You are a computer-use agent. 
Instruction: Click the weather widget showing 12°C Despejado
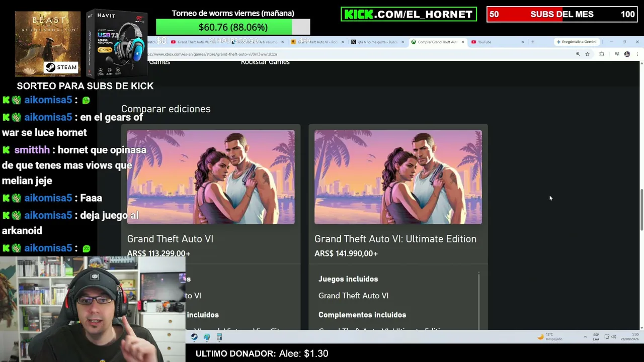coord(549,337)
